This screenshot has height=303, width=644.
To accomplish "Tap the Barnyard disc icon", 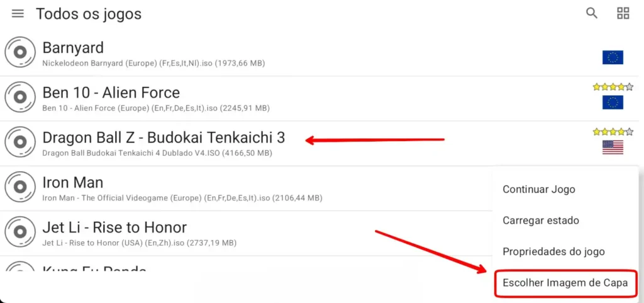I will point(20,52).
